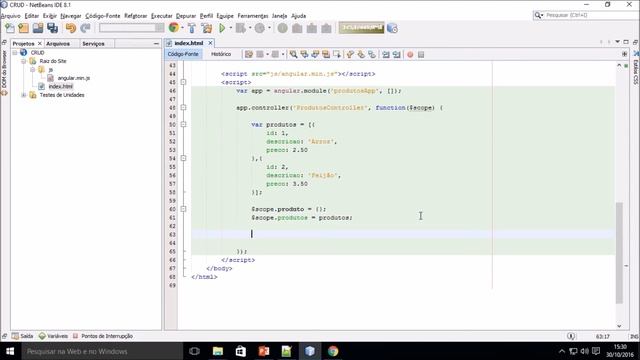Click the Build Project hammer icon

point(192,28)
